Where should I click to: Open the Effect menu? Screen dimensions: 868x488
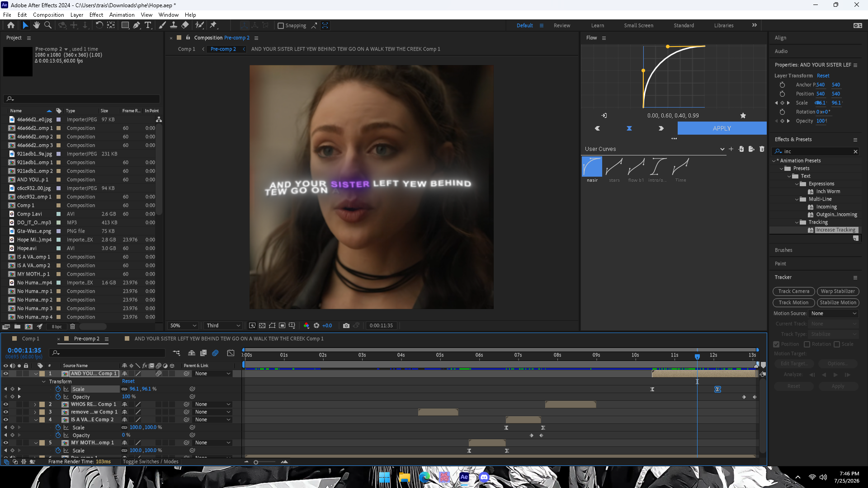96,15
